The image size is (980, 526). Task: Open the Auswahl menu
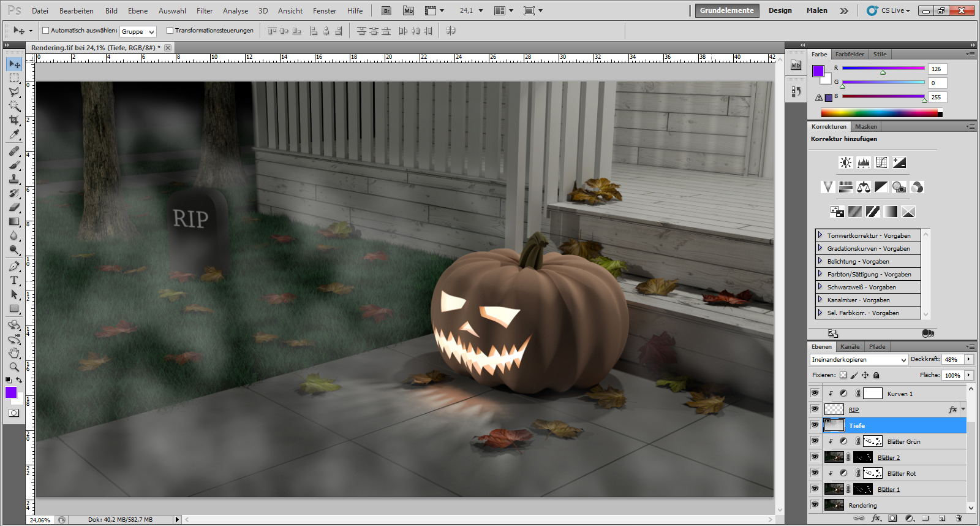tap(172, 10)
